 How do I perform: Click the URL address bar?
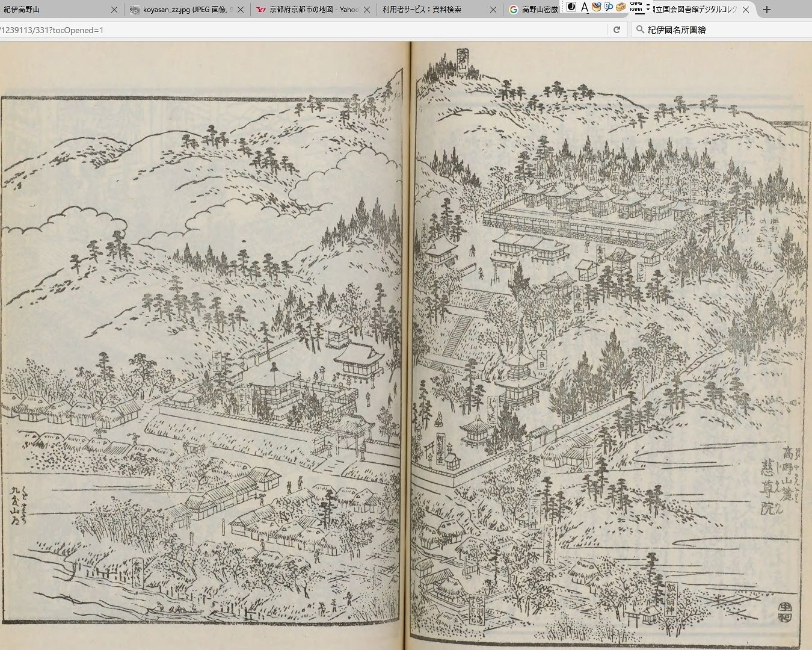(301, 29)
